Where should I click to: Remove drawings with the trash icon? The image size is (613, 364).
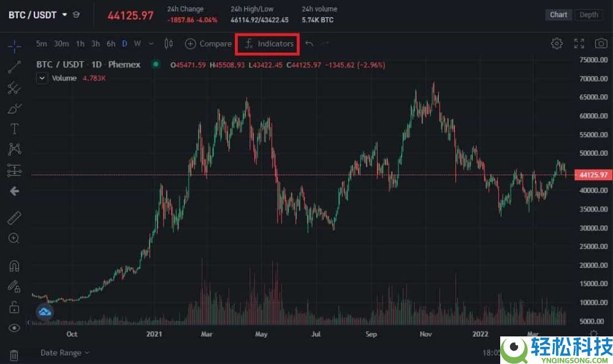[x=13, y=355]
